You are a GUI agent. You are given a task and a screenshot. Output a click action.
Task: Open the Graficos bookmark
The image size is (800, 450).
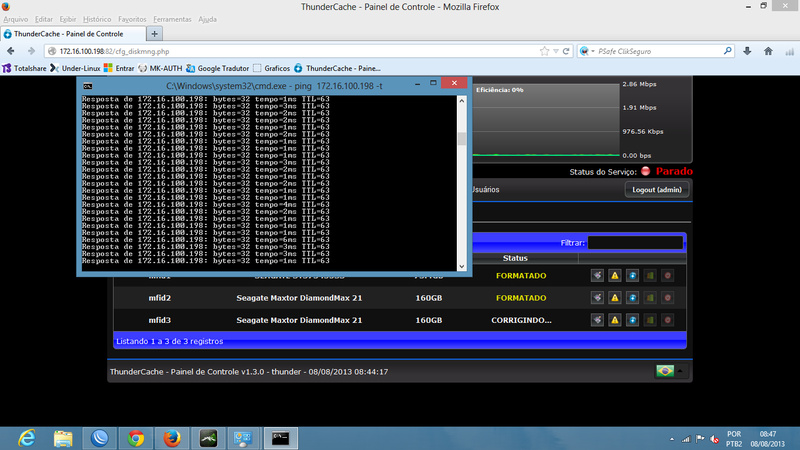pos(271,68)
